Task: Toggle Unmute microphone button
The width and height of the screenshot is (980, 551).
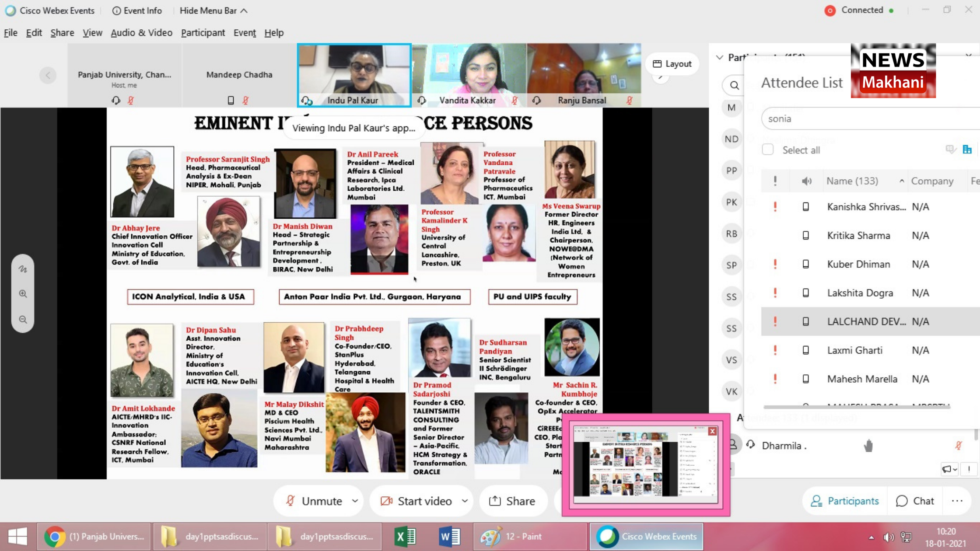Action: [314, 501]
